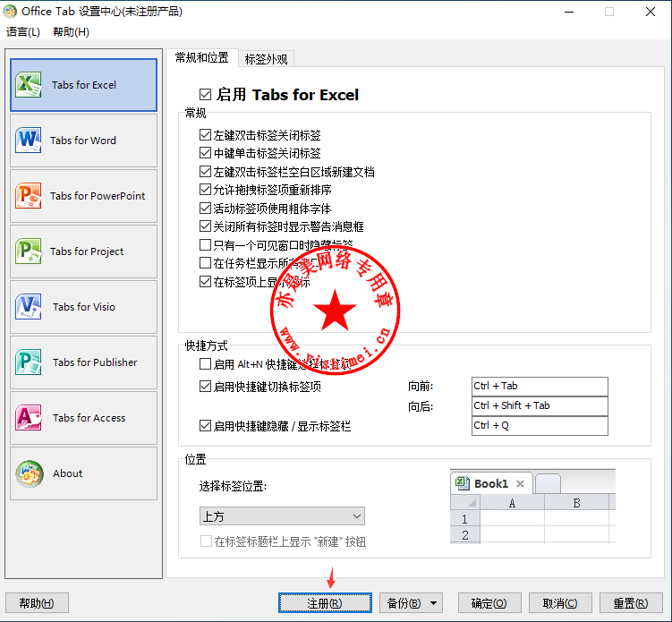Open the Tabs for PowerPoint icon
This screenshot has height=622, width=672.
(29, 195)
